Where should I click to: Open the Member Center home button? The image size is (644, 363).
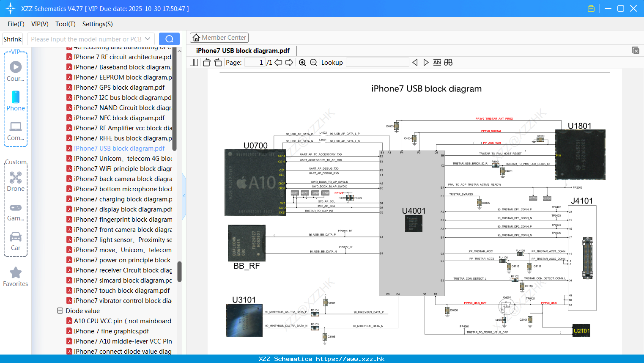(219, 38)
